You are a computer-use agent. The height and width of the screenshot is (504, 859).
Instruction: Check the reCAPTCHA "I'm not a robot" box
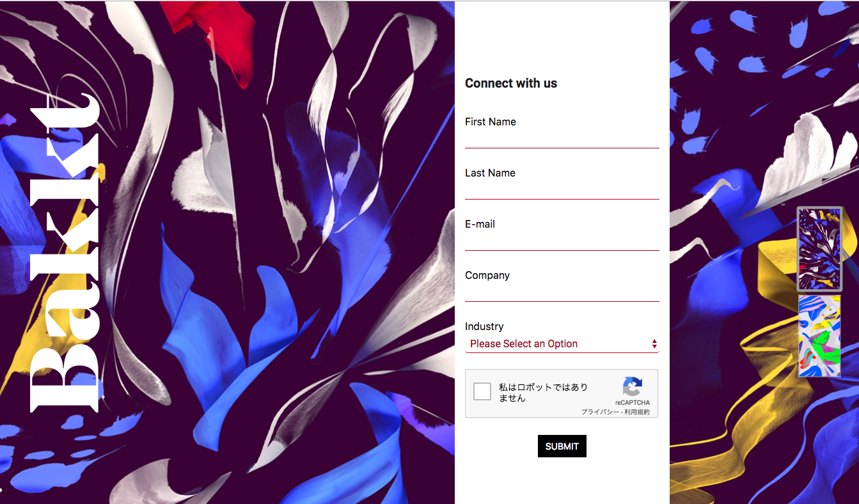coord(482,391)
